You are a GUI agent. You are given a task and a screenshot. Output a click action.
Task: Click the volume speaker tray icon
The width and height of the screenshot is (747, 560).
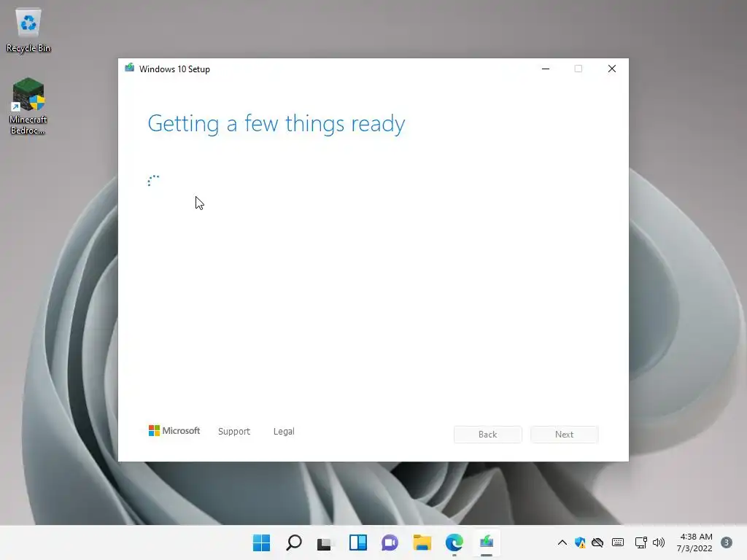click(x=659, y=542)
